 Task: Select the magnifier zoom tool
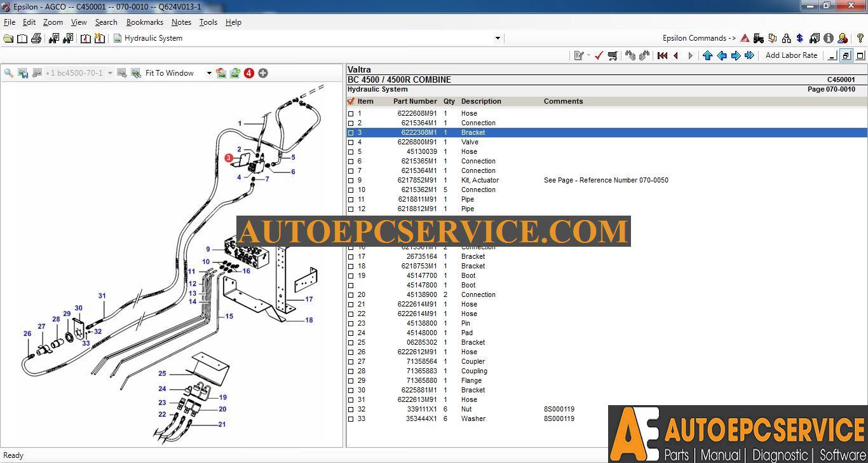point(9,73)
